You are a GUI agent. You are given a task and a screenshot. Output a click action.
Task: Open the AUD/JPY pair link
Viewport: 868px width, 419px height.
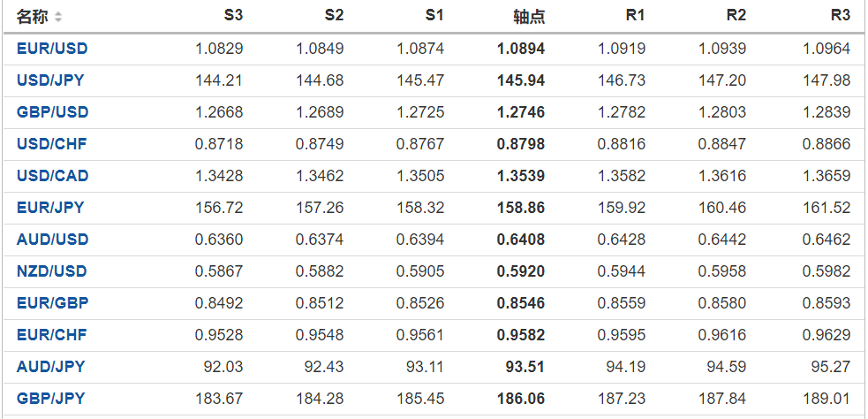[x=50, y=367]
